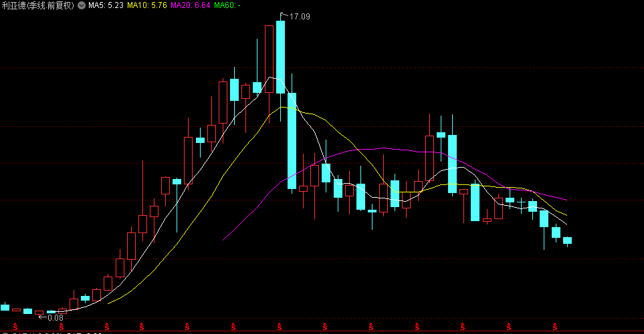Select the tall cyan candle peaking at 17.09

click(280, 57)
